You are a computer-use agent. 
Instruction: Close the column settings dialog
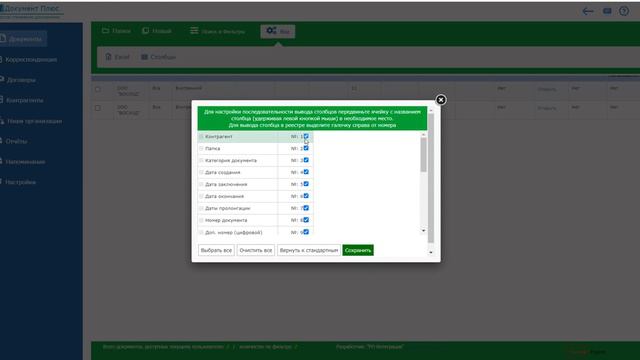[x=440, y=100]
